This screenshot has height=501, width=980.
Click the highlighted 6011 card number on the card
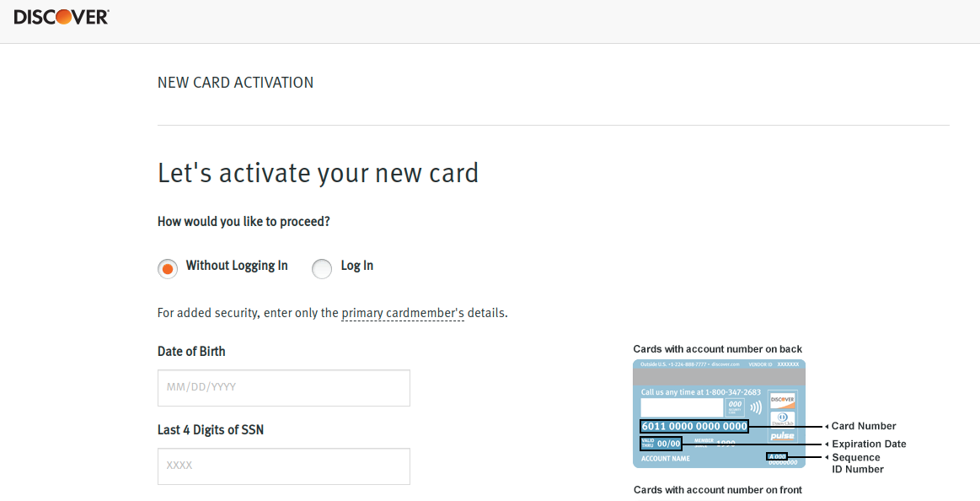point(693,426)
